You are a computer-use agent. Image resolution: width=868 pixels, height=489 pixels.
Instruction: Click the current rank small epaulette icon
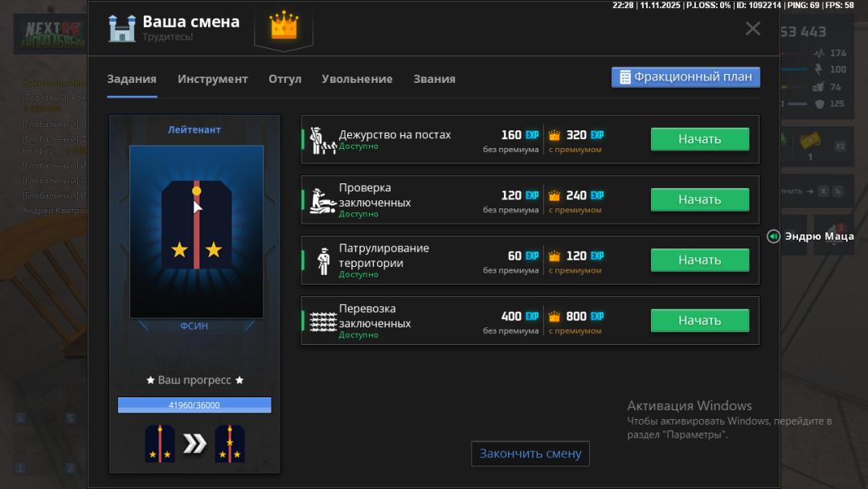(x=159, y=443)
